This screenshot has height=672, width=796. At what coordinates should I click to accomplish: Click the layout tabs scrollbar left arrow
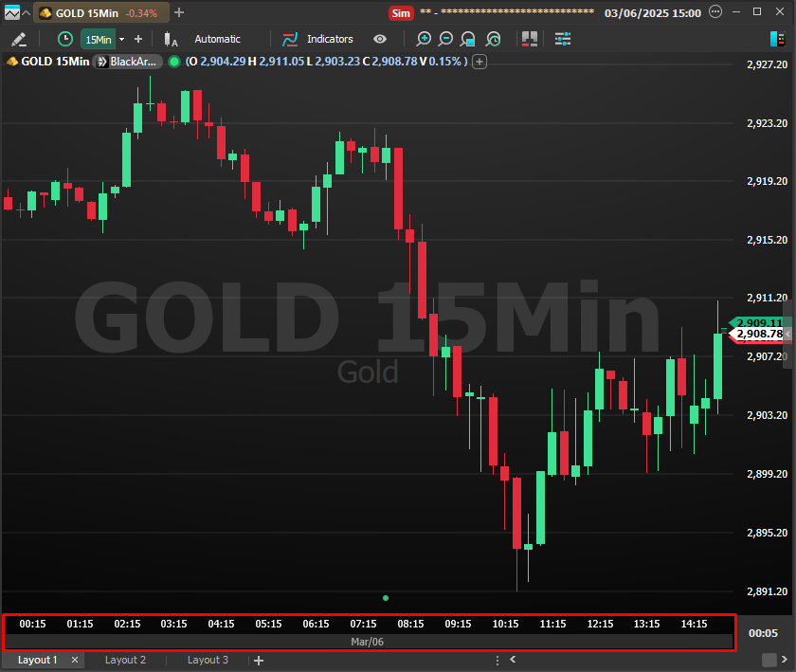coord(513,660)
